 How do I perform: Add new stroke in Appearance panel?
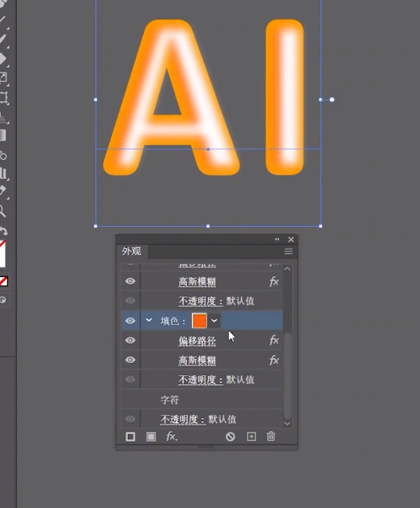[x=130, y=437]
